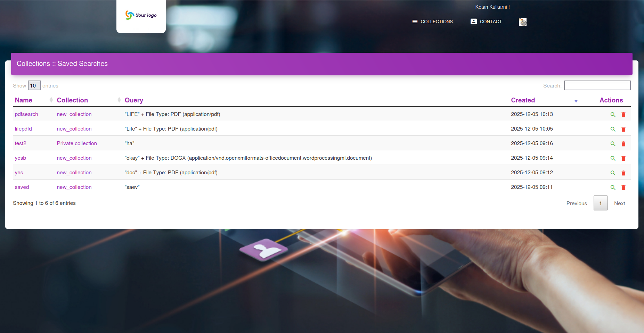Delete the lifepdfd saved search
Viewport: 644px width, 333px height.
pyautogui.click(x=623, y=129)
